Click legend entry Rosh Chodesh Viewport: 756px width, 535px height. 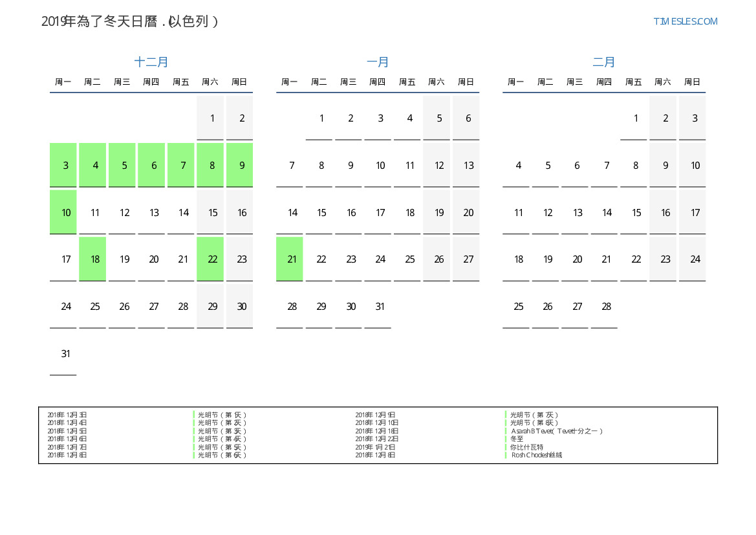point(537,455)
